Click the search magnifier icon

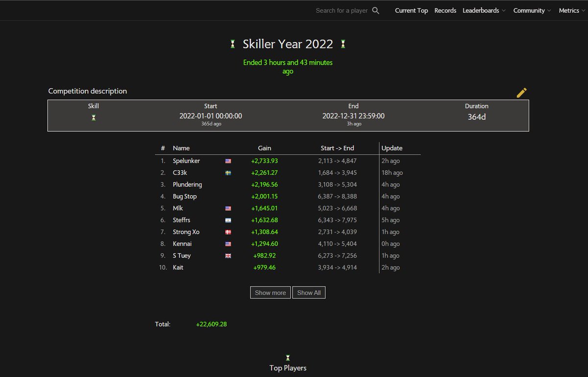click(376, 10)
